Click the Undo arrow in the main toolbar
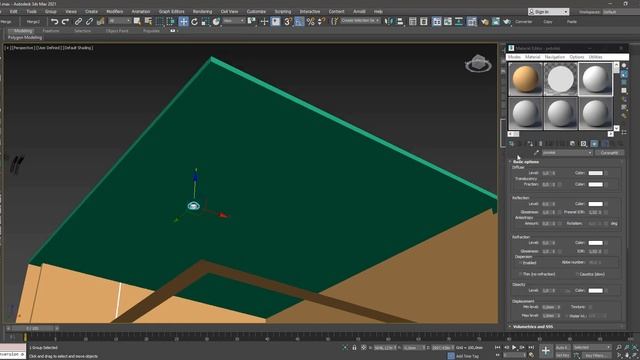The width and height of the screenshot is (640, 360). [54, 22]
